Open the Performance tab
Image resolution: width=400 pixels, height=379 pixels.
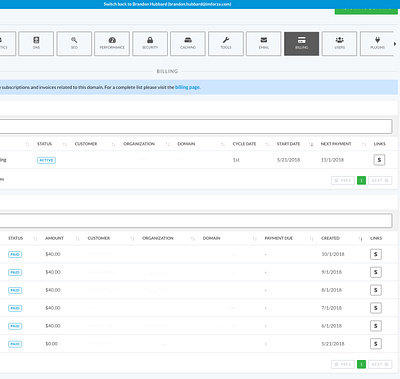tap(112, 44)
